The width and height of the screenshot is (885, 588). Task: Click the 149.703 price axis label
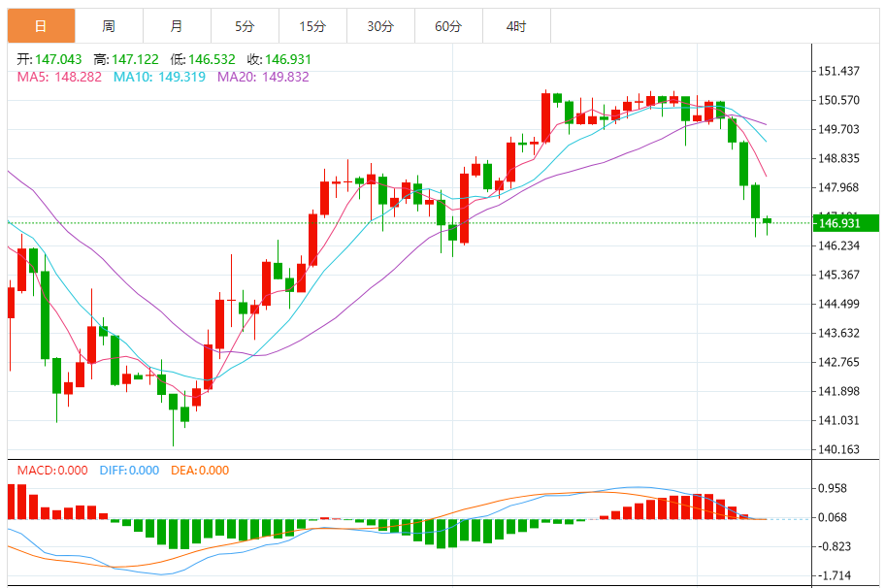(x=838, y=129)
